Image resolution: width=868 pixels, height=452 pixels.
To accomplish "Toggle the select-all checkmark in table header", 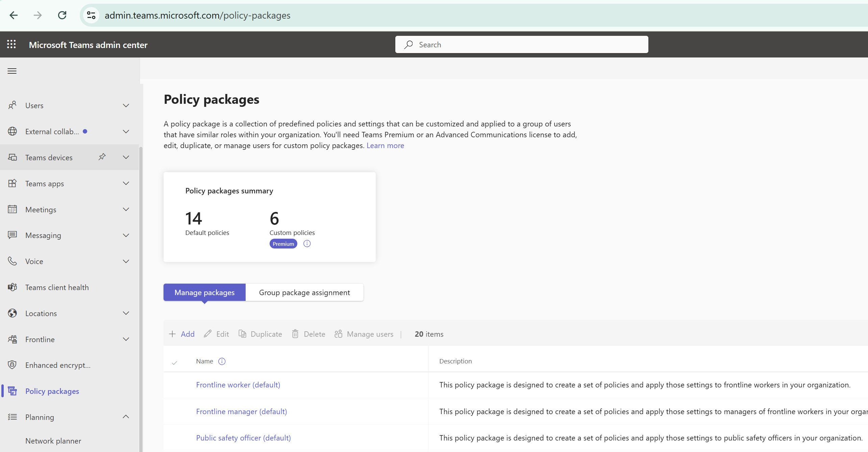I will tap(174, 363).
